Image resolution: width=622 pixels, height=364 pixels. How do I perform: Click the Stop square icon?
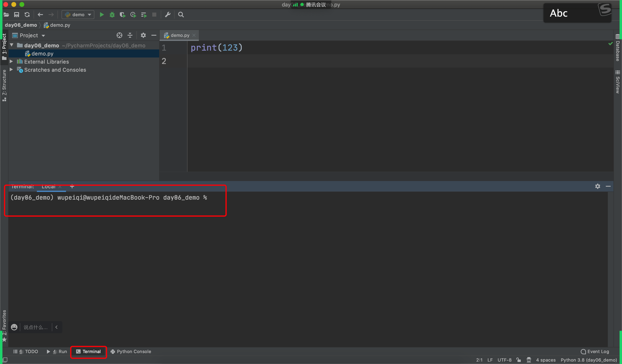click(x=154, y=15)
